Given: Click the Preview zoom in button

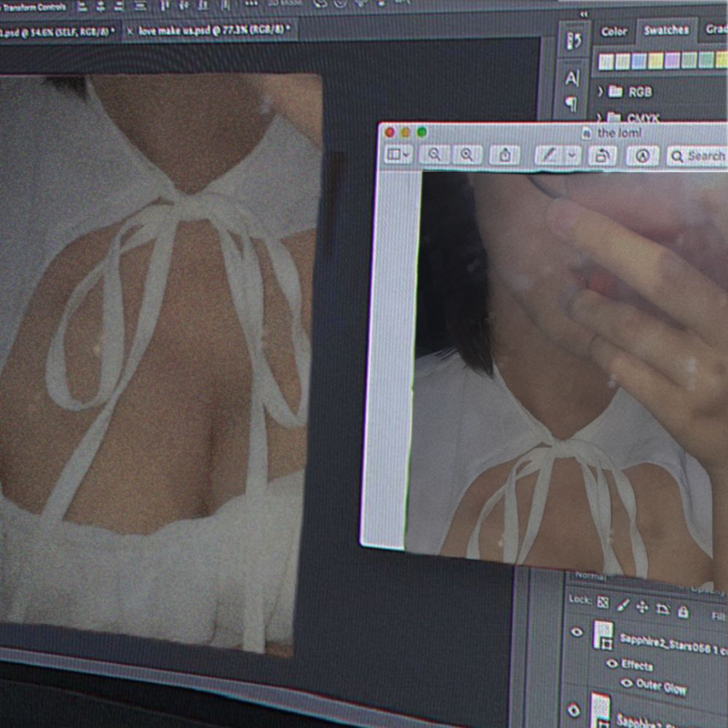Looking at the screenshot, I should (x=467, y=154).
